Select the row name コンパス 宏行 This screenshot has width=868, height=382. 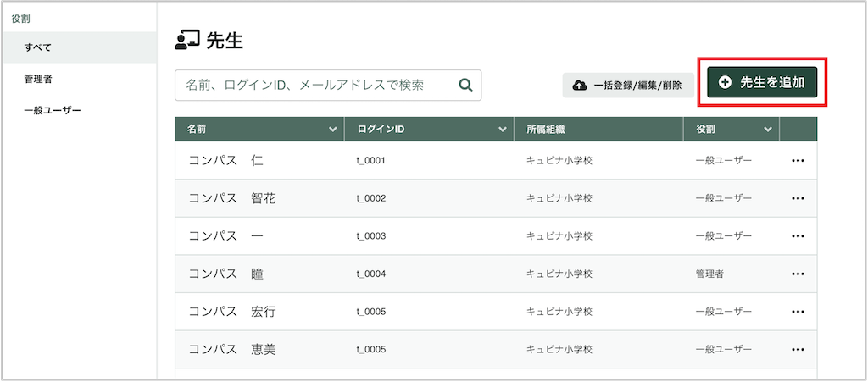232,313
